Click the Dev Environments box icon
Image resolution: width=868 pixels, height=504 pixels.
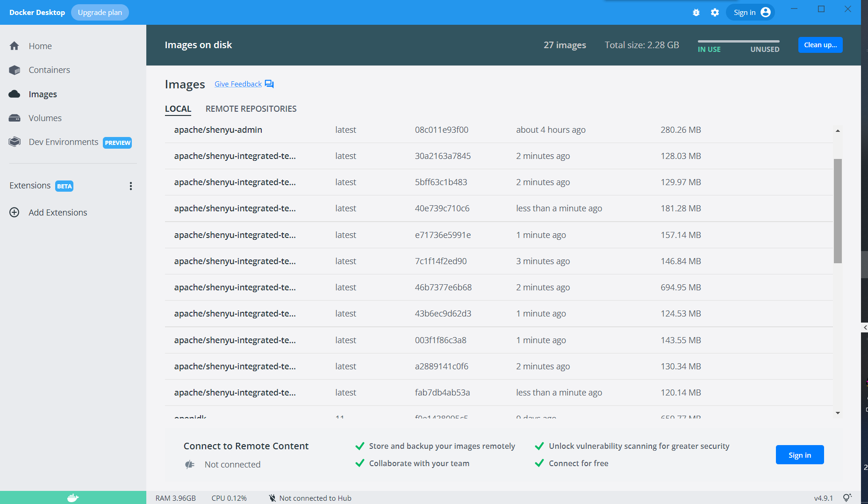pyautogui.click(x=14, y=142)
